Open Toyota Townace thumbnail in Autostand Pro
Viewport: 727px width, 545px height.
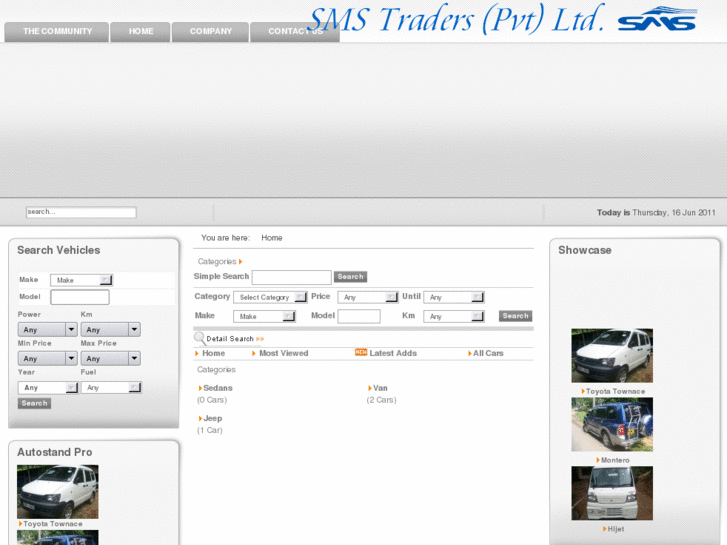57,492
